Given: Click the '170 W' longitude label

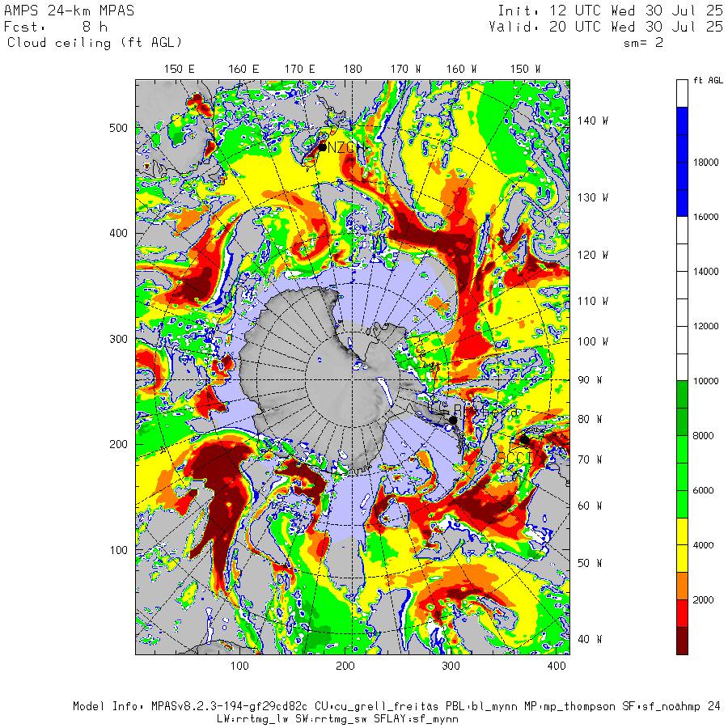Looking at the screenshot, I should coord(405,69).
